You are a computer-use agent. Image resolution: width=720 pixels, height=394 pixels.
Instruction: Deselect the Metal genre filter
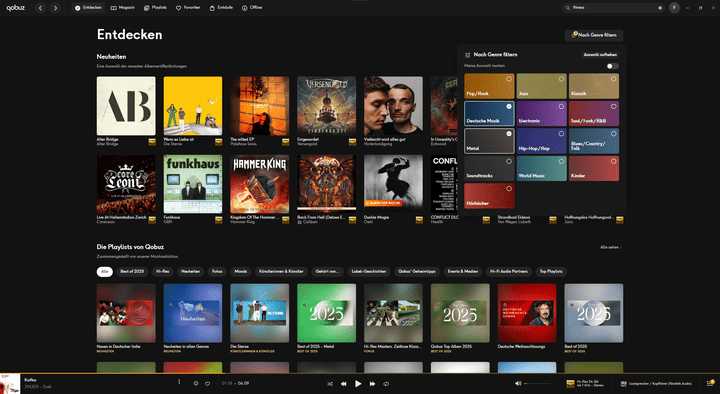(x=489, y=141)
